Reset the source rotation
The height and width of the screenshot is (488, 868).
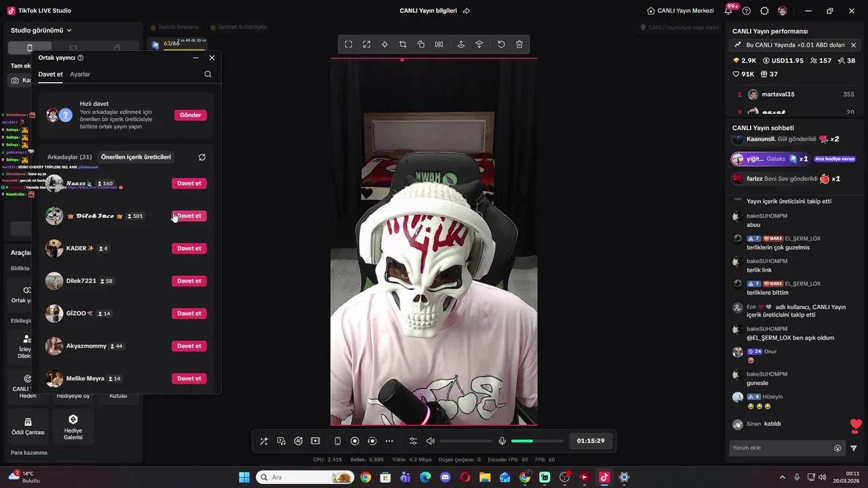pyautogui.click(x=501, y=44)
